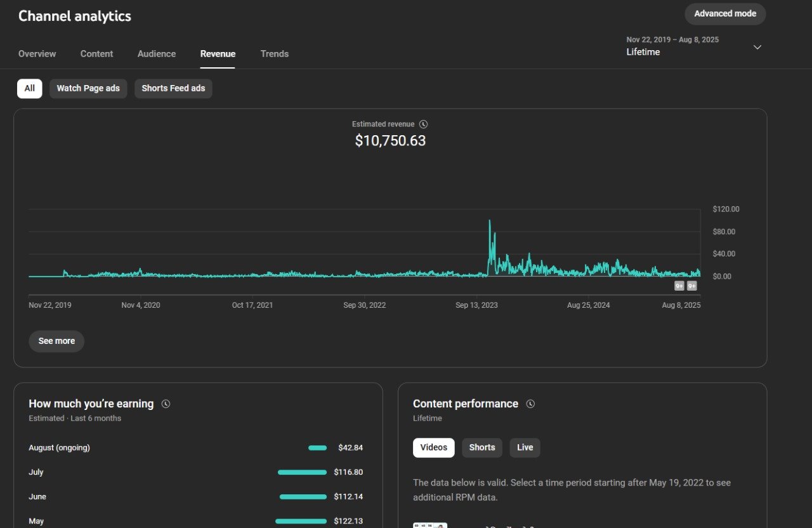Click the July earnings bar
Viewport: 812px width, 528px height.
pos(302,472)
